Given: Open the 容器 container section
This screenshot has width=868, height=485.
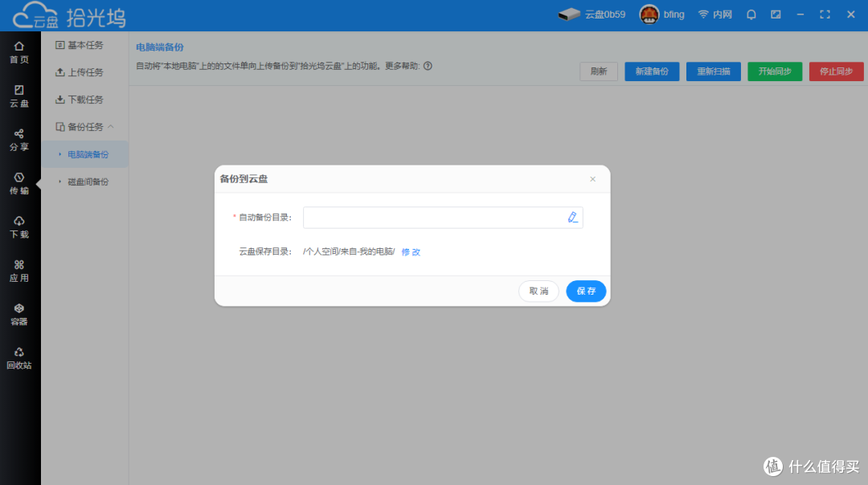Looking at the screenshot, I should pos(19,315).
